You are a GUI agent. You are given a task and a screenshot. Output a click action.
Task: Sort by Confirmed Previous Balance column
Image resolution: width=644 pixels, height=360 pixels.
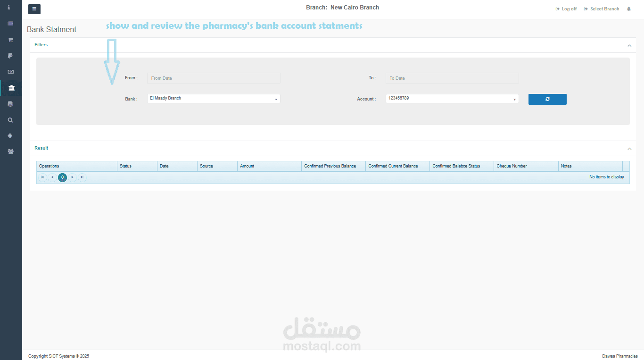(334, 166)
